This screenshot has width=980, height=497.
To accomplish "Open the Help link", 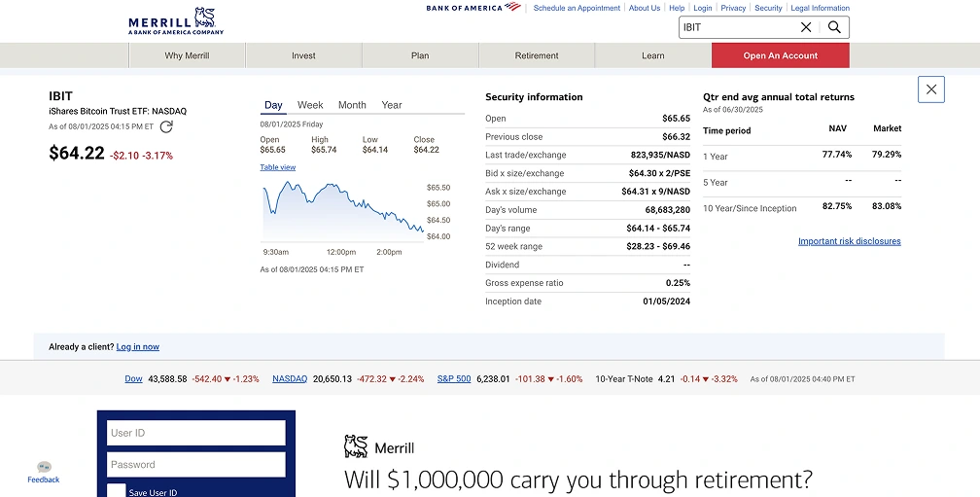I will (x=677, y=8).
